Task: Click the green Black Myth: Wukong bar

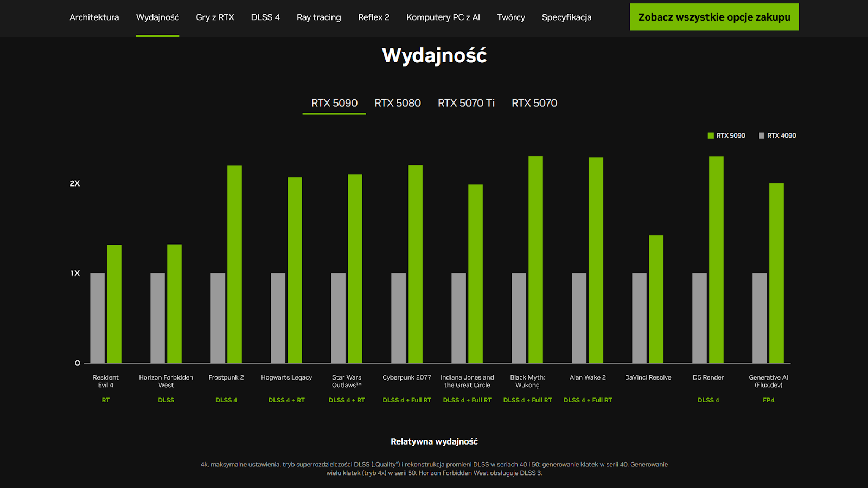Action: tap(535, 260)
